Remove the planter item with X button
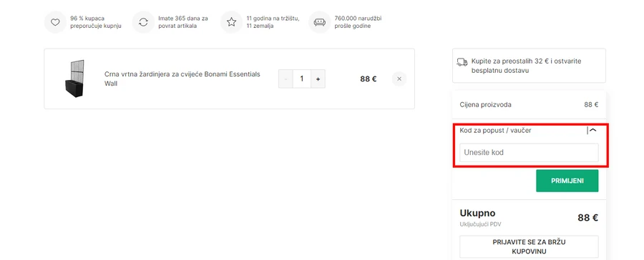This screenshot has width=644, height=260. [399, 79]
